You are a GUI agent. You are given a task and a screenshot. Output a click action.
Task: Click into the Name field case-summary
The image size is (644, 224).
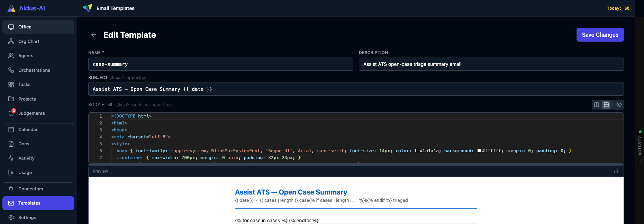[x=220, y=64]
